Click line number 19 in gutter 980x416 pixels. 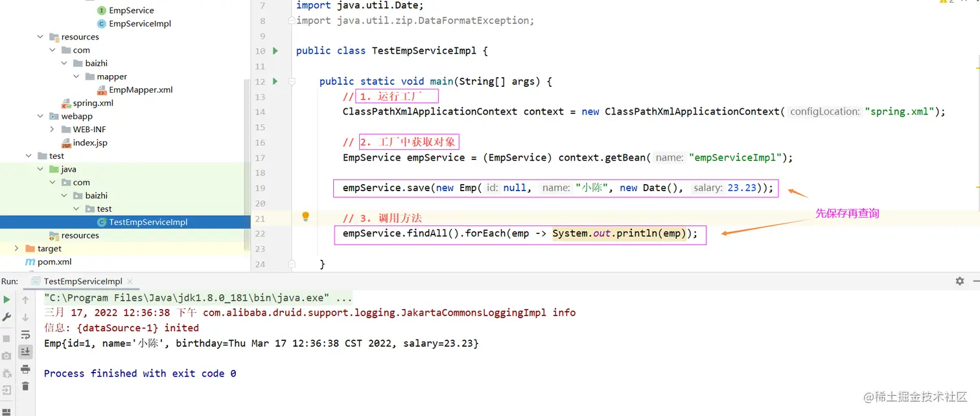(260, 188)
